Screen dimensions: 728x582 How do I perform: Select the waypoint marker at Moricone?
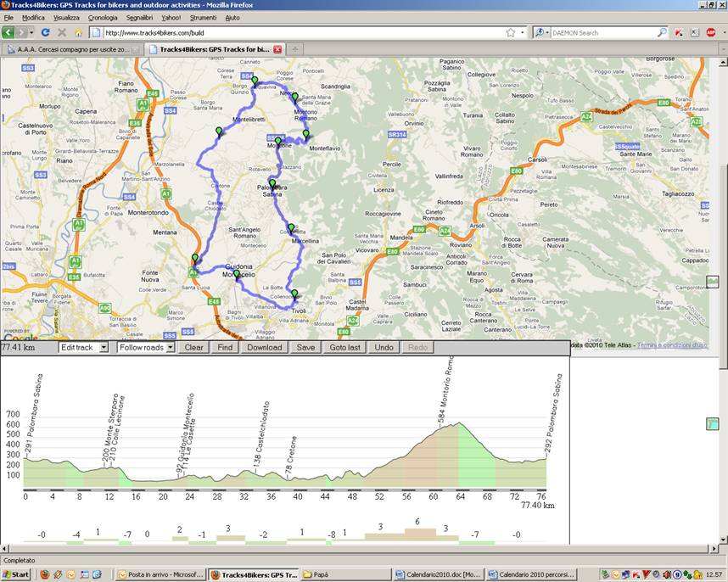point(277,142)
